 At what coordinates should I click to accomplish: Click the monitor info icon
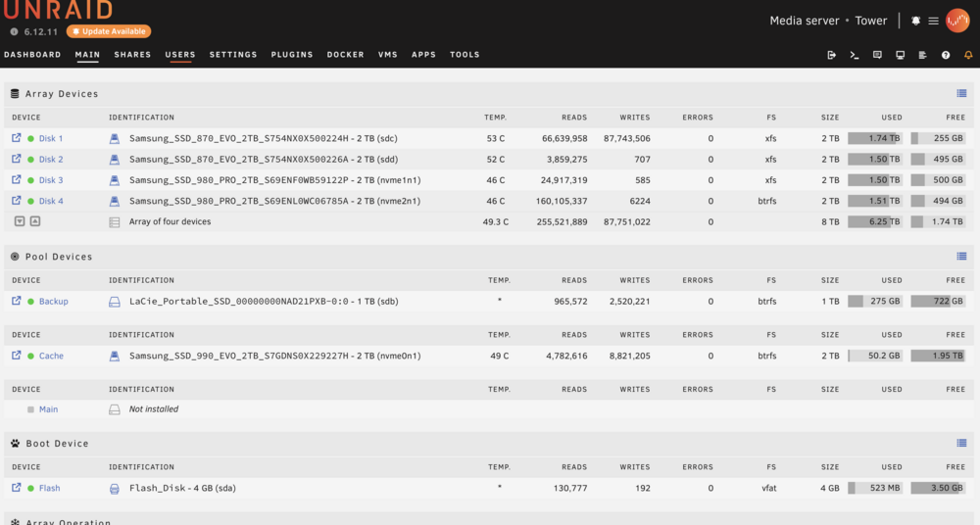click(x=900, y=55)
